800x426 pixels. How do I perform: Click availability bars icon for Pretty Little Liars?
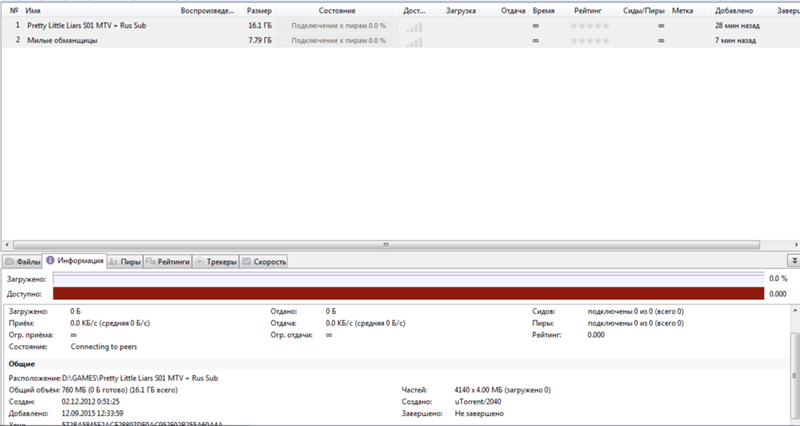pyautogui.click(x=414, y=28)
